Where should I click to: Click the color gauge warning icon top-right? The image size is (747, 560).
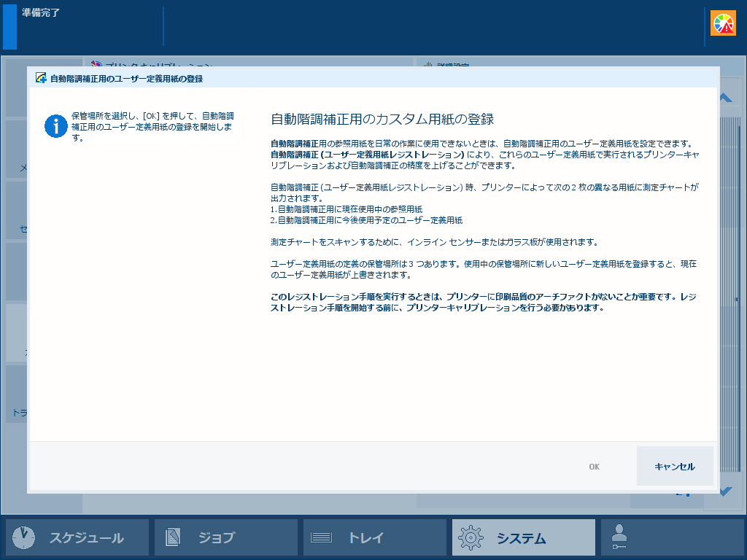point(723,23)
